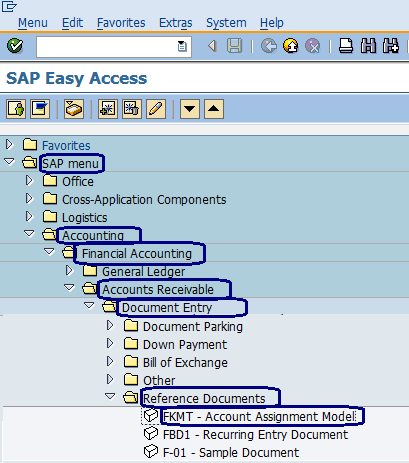Click the cube icon beside FKMT transaction
The height and width of the screenshot is (463, 409).
coord(151,416)
